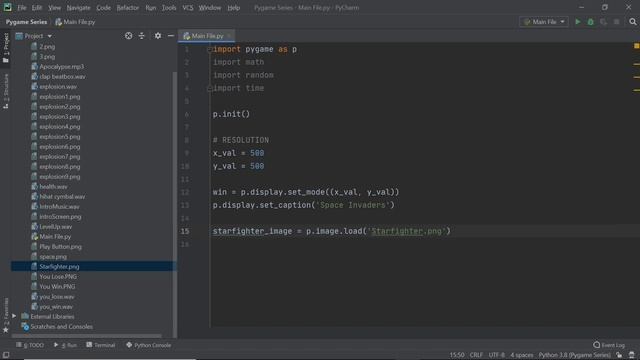Select You Lose.PNG file

(58, 276)
